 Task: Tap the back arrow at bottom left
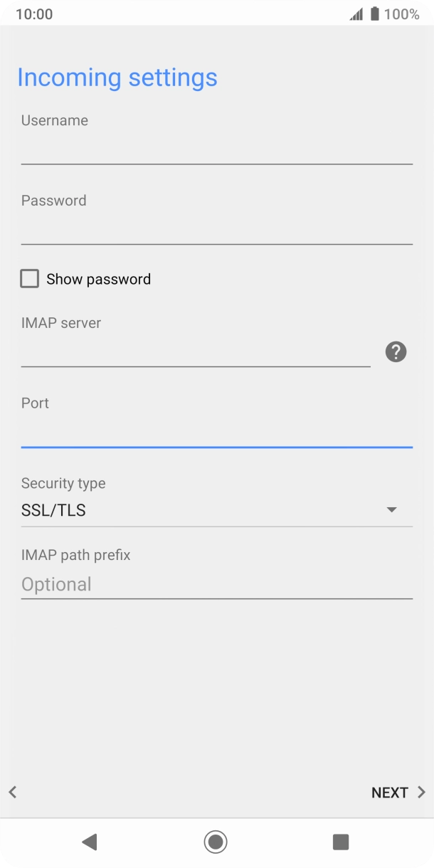[x=12, y=792]
